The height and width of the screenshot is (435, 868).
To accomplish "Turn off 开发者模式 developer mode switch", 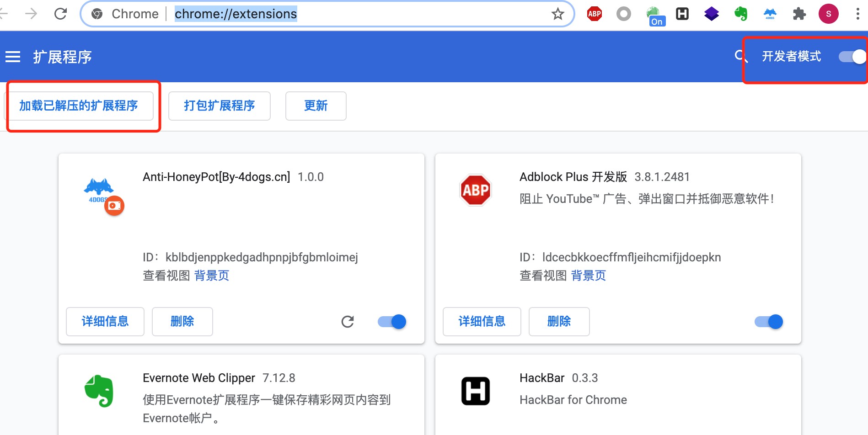I will pyautogui.click(x=852, y=57).
